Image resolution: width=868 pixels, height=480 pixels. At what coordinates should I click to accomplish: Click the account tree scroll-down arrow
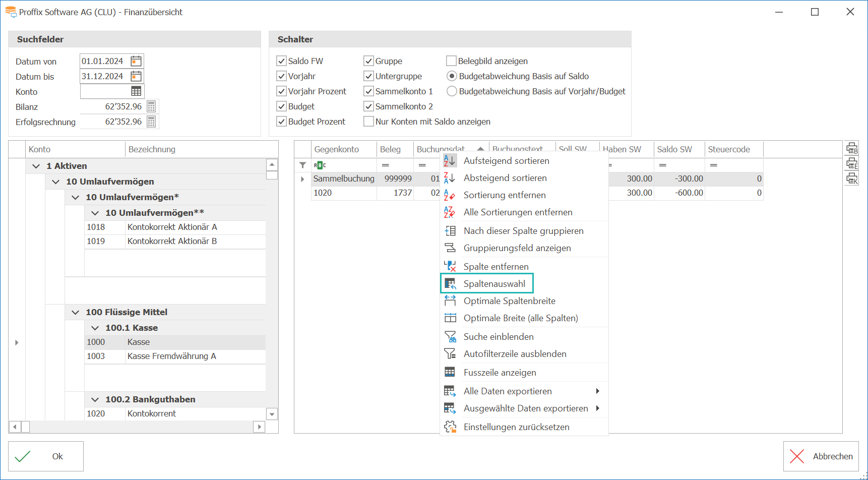272,414
